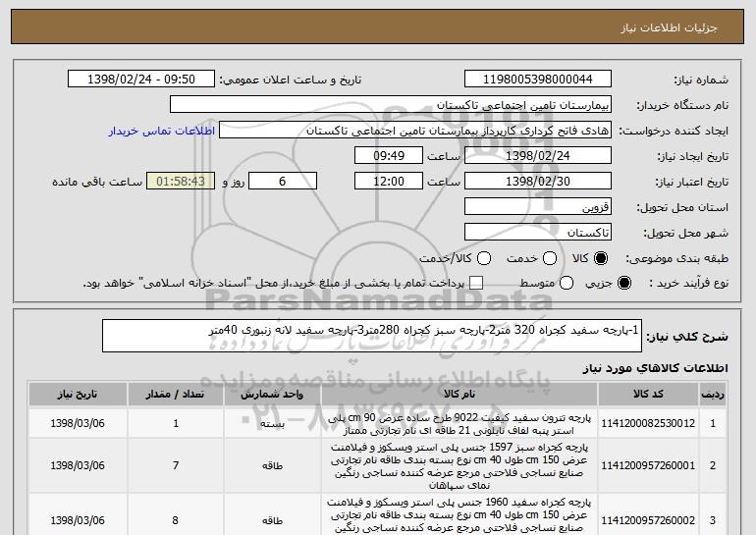Click the شهر محل تحویل label

[686, 234]
